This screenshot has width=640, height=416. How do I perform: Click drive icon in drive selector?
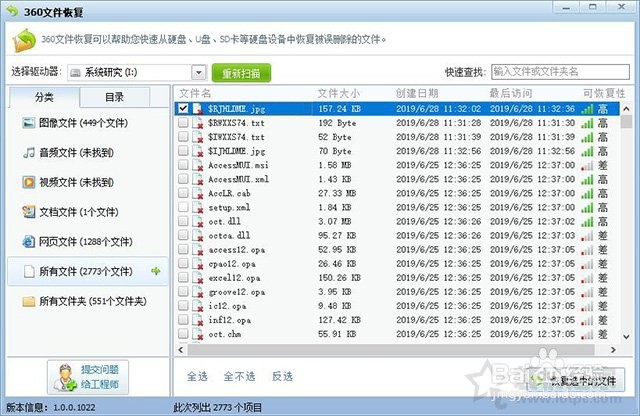point(75,73)
